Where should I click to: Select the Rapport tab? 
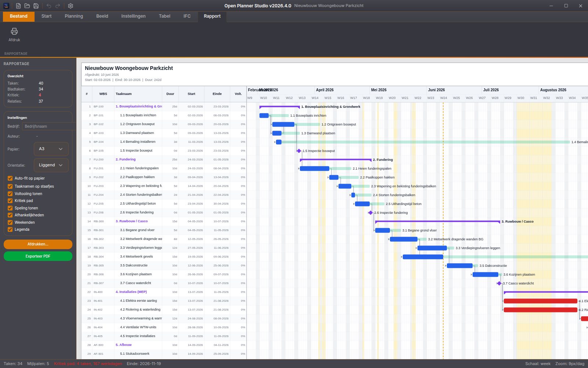(212, 16)
